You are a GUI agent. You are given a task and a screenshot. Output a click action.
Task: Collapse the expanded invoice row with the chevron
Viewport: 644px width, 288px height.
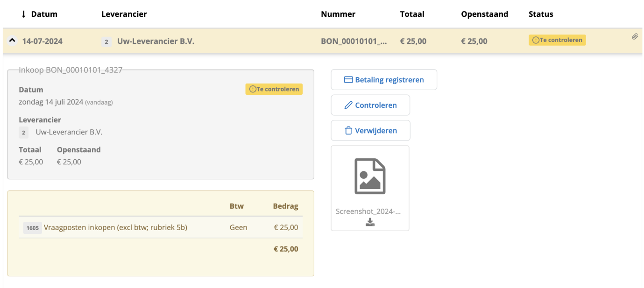[12, 40]
